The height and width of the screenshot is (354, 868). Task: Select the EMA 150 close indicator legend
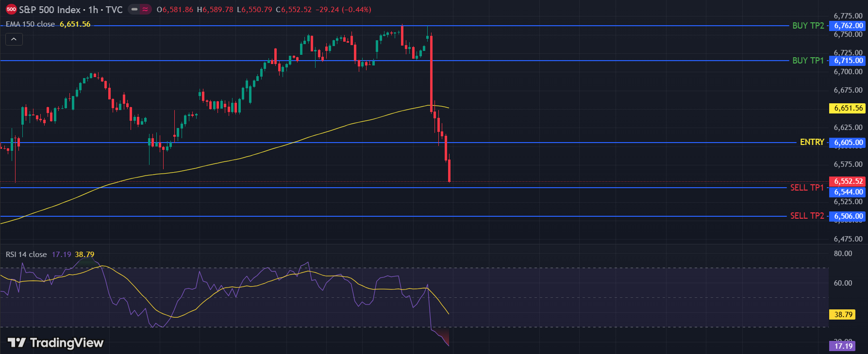30,24
